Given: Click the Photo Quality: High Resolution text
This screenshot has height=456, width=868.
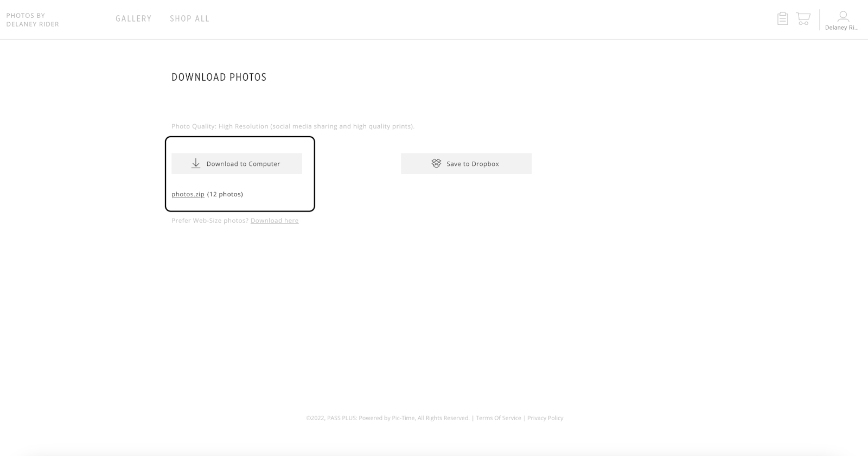Looking at the screenshot, I should coord(293,126).
